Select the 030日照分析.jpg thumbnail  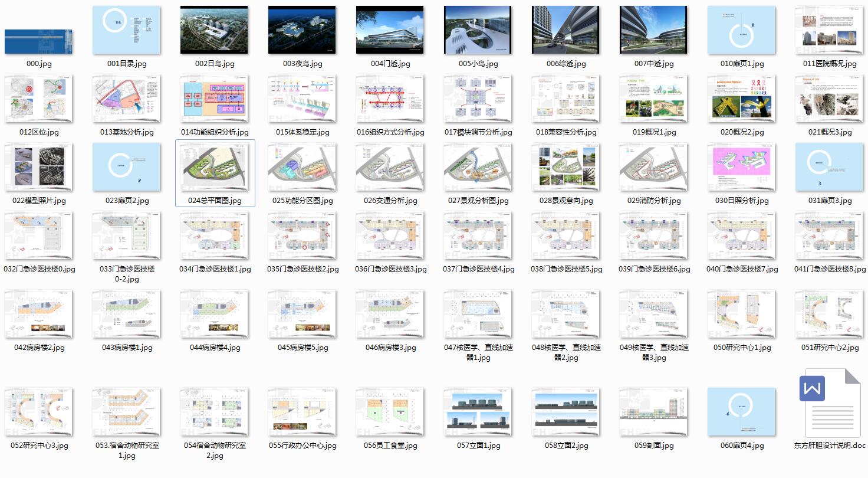742,167
